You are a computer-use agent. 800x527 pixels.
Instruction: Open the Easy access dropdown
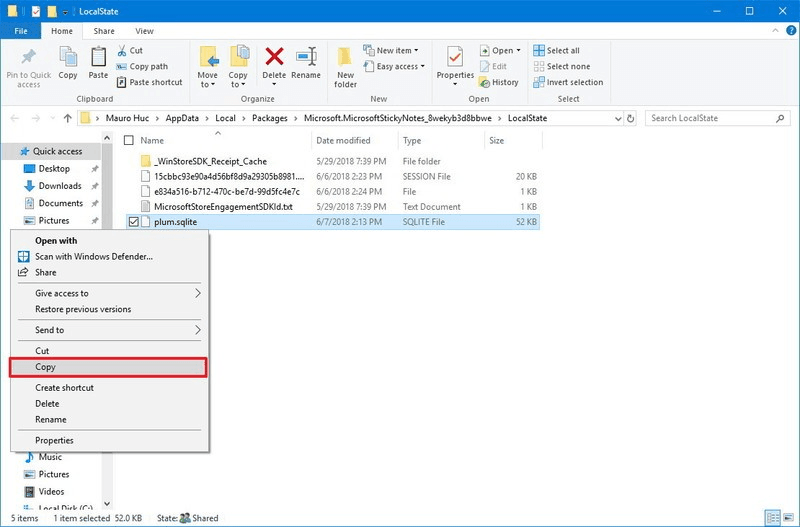click(400, 67)
